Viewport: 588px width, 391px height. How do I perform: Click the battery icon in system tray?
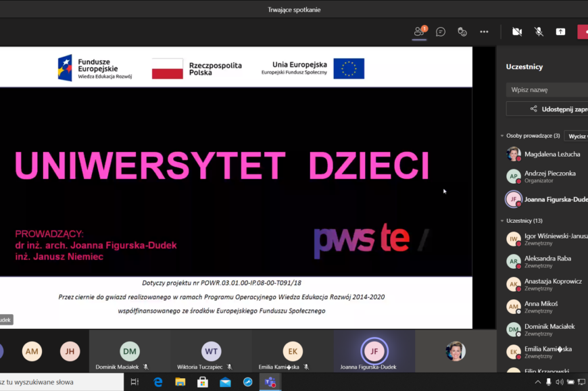tap(570, 382)
